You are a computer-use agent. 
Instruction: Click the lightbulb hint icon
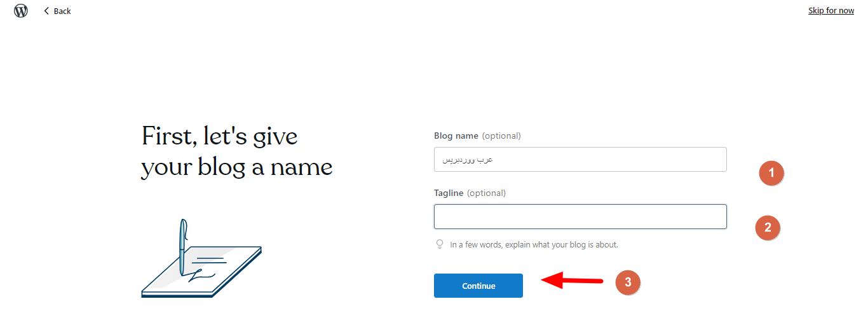tap(439, 244)
